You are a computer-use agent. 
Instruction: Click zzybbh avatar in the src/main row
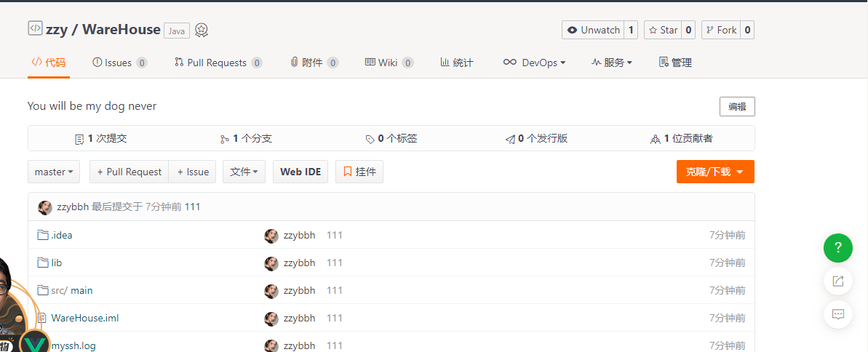(x=271, y=291)
